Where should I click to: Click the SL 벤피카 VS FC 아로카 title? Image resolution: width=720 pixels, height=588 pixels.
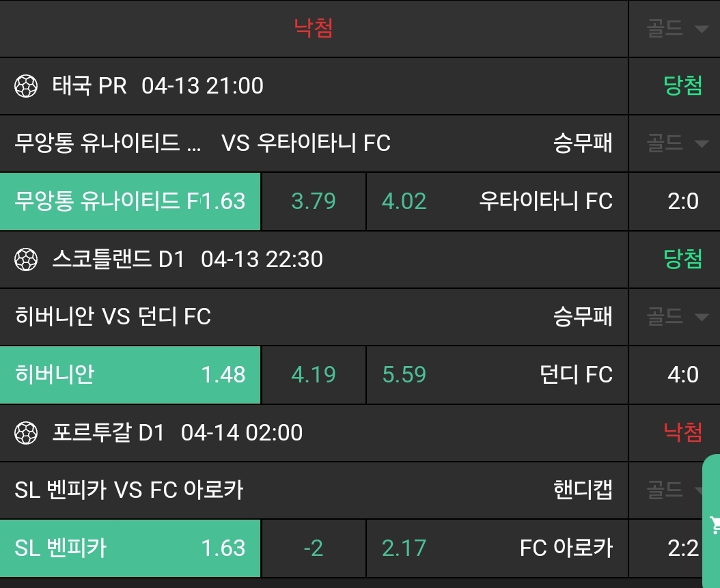click(129, 490)
